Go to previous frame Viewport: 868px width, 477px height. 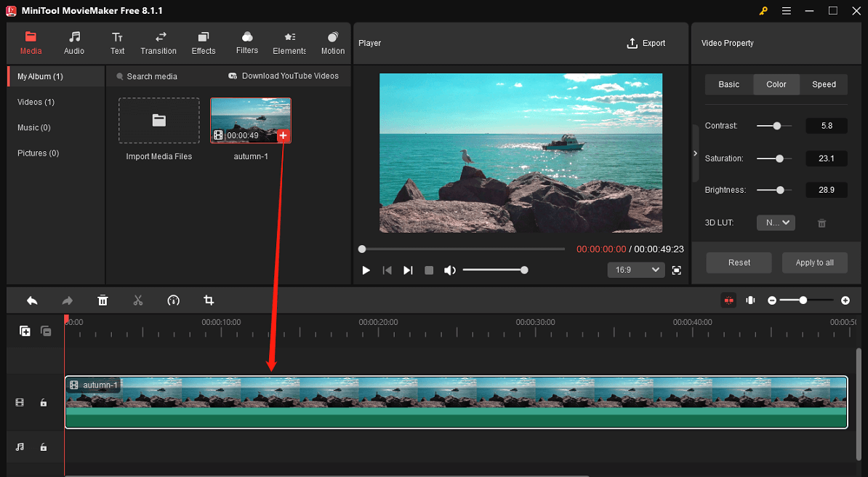tap(387, 270)
